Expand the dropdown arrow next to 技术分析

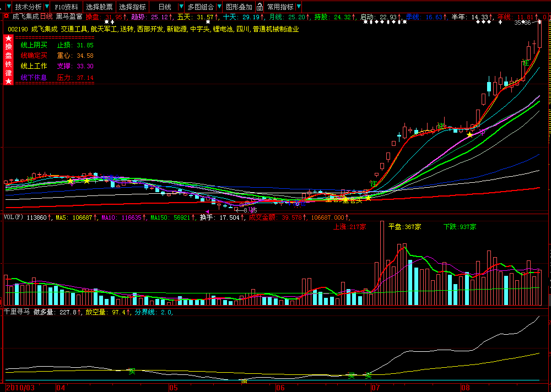click(x=46, y=7)
